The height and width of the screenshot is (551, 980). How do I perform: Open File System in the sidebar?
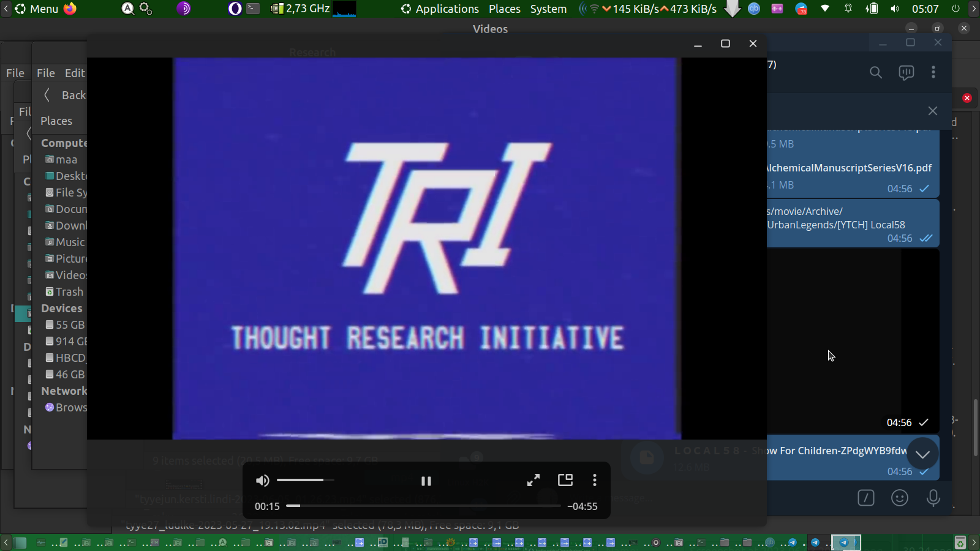[x=66, y=193]
